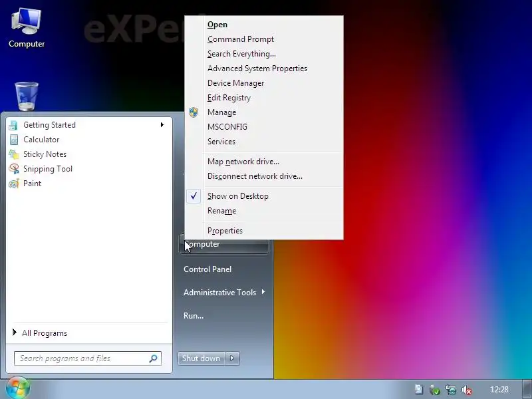
Task: Select the Recycle Bin desktop icon
Action: [27, 96]
